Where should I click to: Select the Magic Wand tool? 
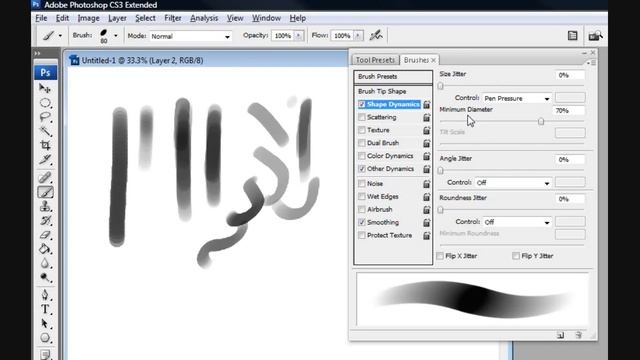tap(45, 131)
